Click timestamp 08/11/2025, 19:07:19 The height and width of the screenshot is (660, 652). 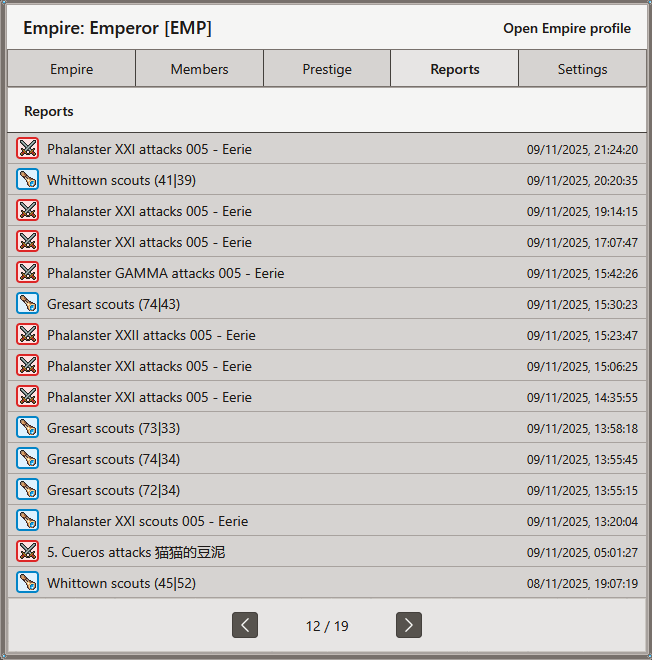pos(582,583)
